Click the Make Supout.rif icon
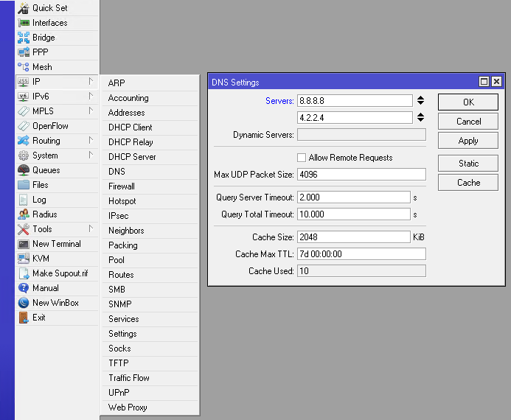The height and width of the screenshot is (420, 511). tap(24, 273)
